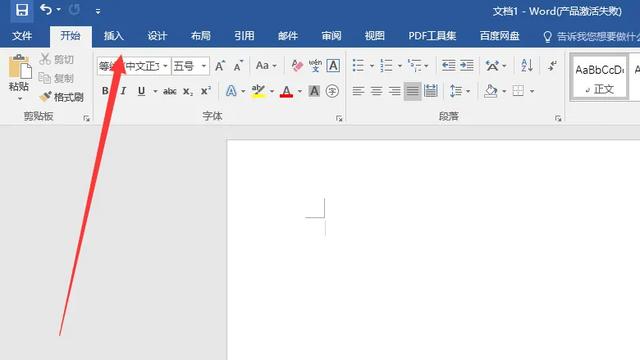Screen dimensions: 640x360
Task: Open the highlight color dropdown arrow
Action: point(272,91)
